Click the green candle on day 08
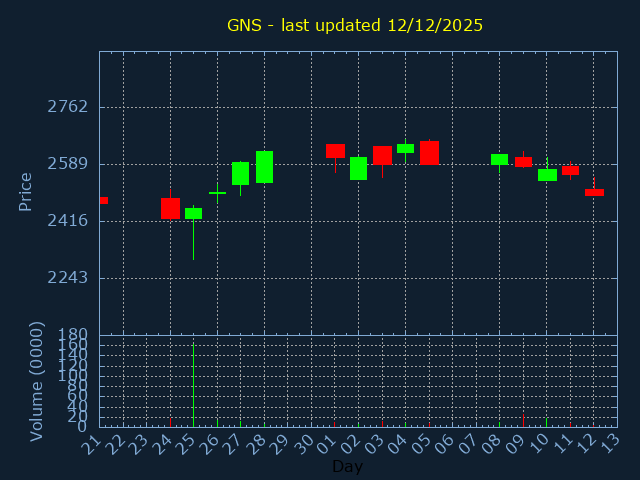The image size is (640, 480). pyautogui.click(x=499, y=159)
